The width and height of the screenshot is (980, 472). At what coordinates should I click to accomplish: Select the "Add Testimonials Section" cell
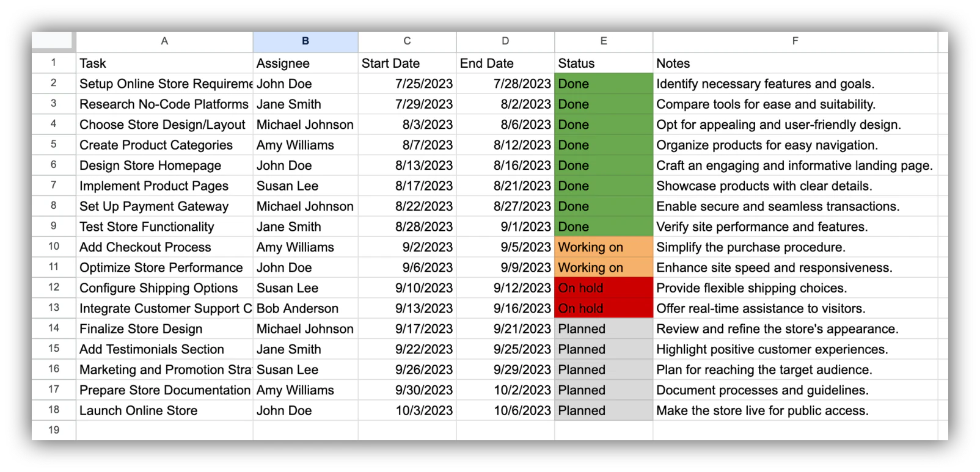(164, 349)
